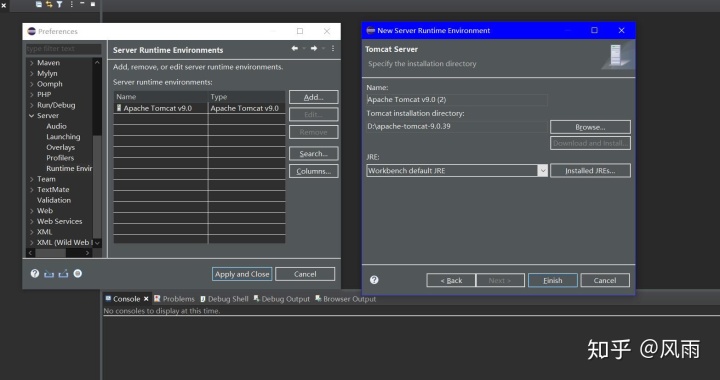Go back using Preferences back arrow
720x380 pixels.
294,48
